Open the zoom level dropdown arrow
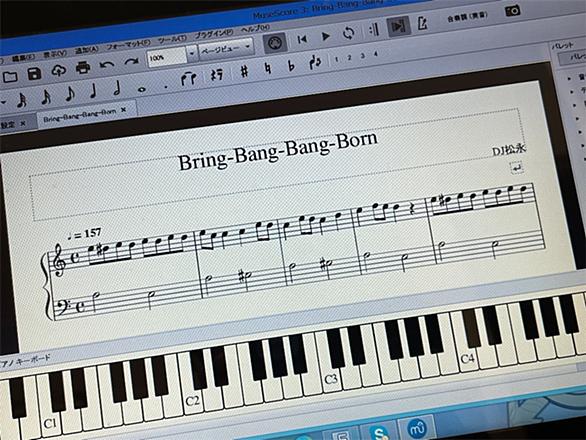This screenshot has height=440, width=586. 192,54
